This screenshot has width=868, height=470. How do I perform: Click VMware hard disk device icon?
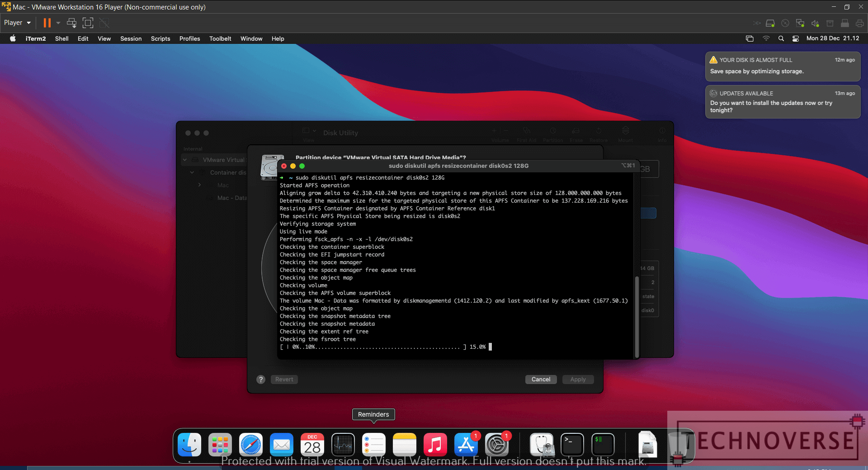(770, 23)
